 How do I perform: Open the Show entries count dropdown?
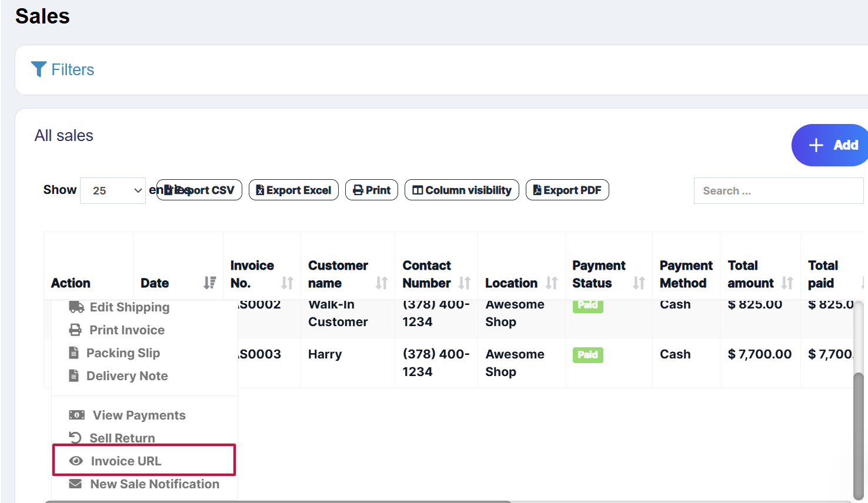click(113, 191)
